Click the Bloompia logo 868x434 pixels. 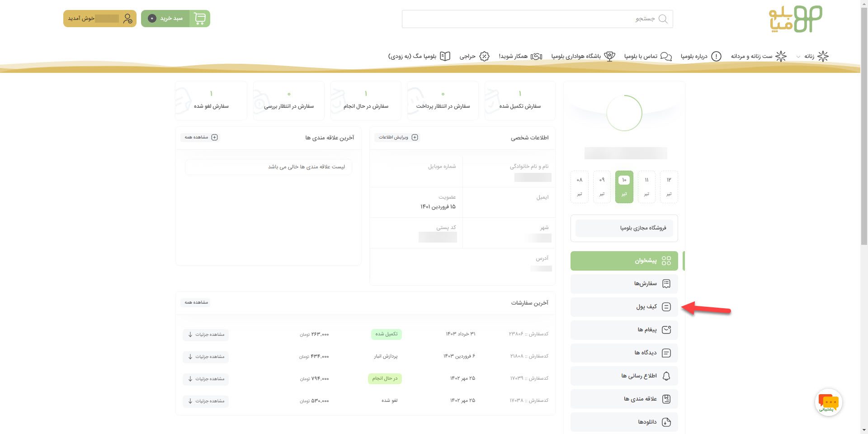795,19
